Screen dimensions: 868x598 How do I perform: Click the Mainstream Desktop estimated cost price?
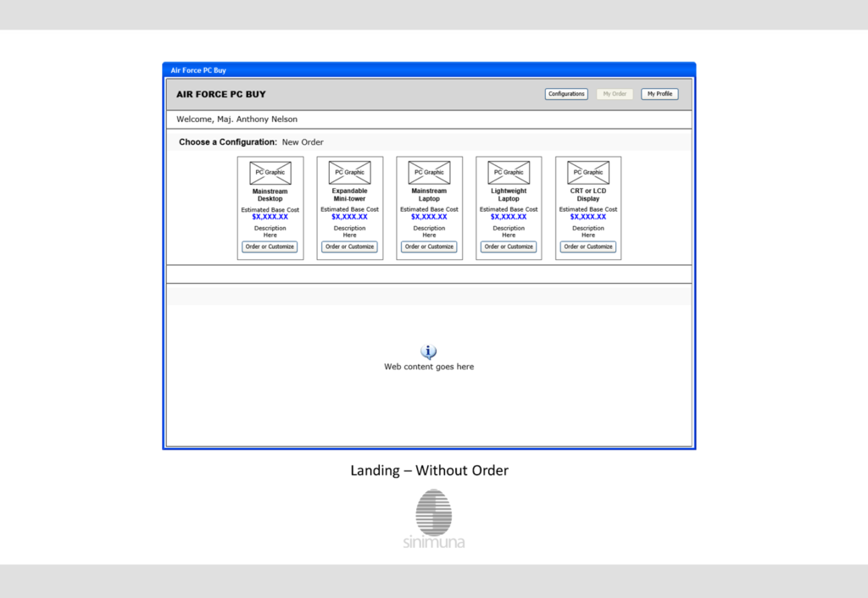(x=270, y=217)
